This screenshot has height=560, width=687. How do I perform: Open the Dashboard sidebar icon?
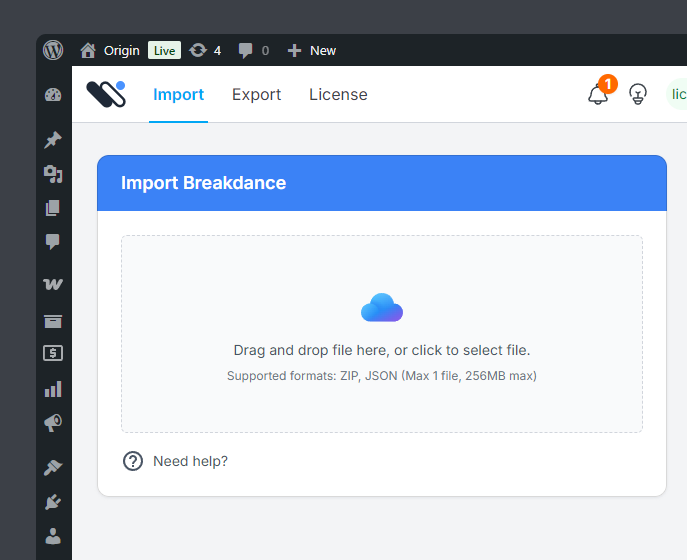point(53,95)
